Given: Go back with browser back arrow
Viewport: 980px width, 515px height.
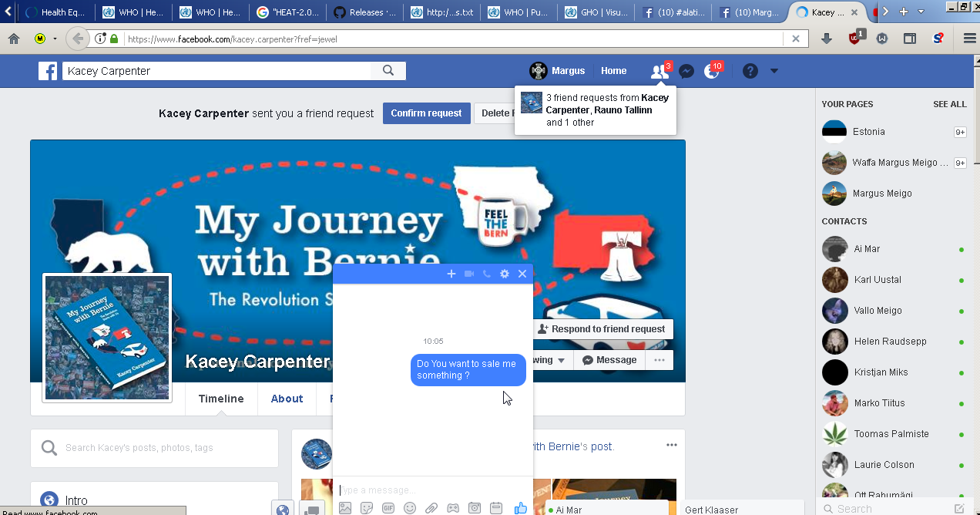Looking at the screenshot, I should coord(77,39).
